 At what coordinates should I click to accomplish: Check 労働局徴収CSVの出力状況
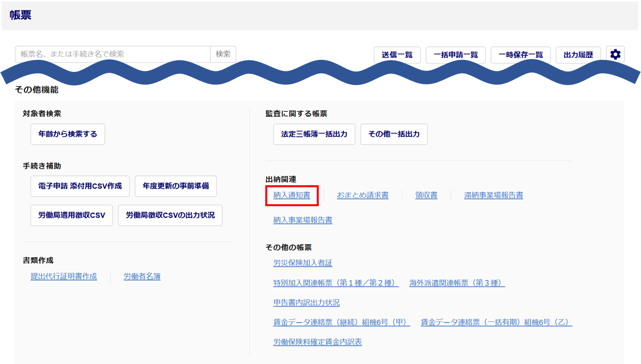(170, 215)
